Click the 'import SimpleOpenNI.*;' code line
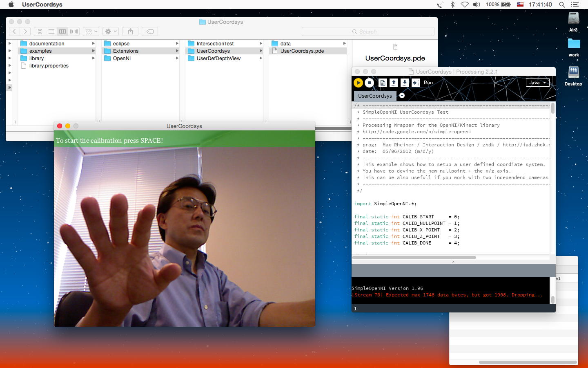The height and width of the screenshot is (368, 588). 385,204
